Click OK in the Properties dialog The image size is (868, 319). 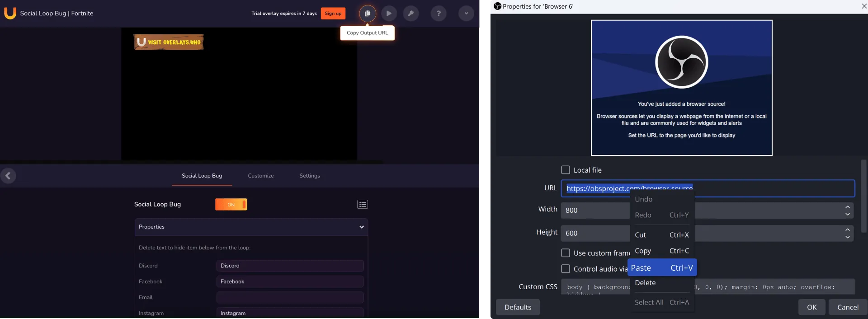coord(812,307)
